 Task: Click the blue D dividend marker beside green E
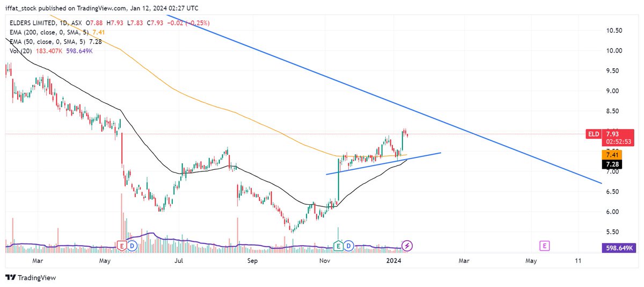click(x=349, y=246)
